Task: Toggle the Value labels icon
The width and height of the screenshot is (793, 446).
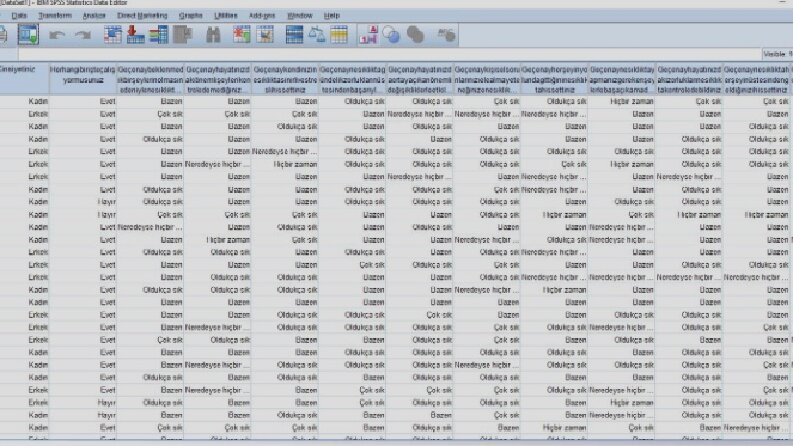Action: pyautogui.click(x=369, y=34)
